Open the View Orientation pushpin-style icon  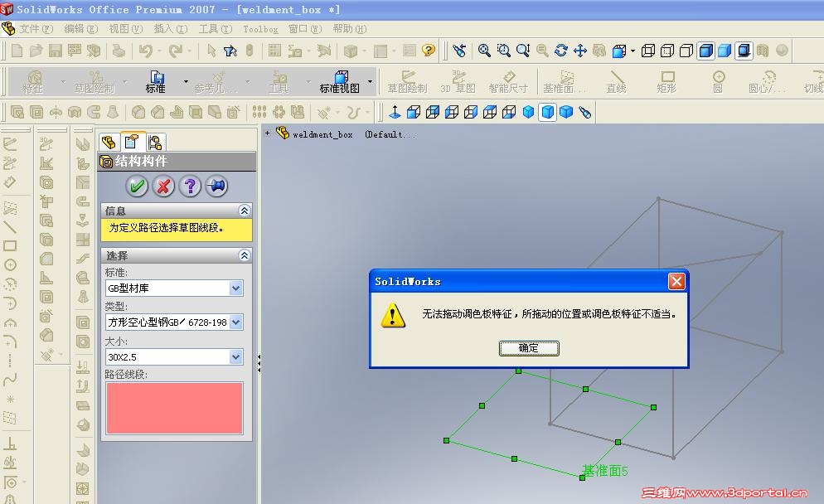585,112
